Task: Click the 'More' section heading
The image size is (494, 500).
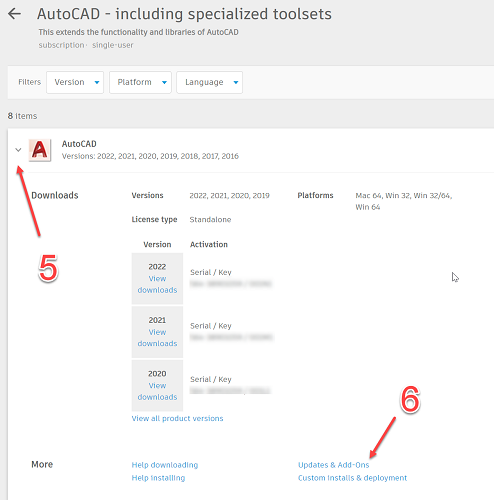Action: point(42,464)
